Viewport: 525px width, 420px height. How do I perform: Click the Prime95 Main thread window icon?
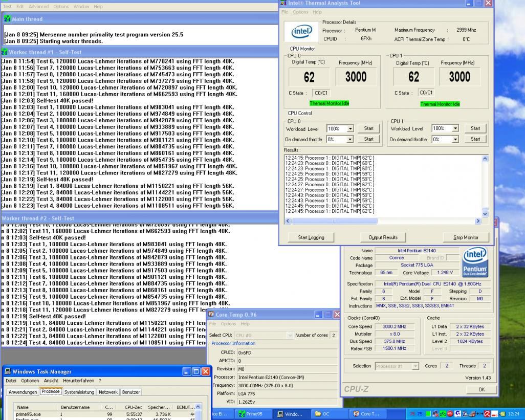pos(7,19)
